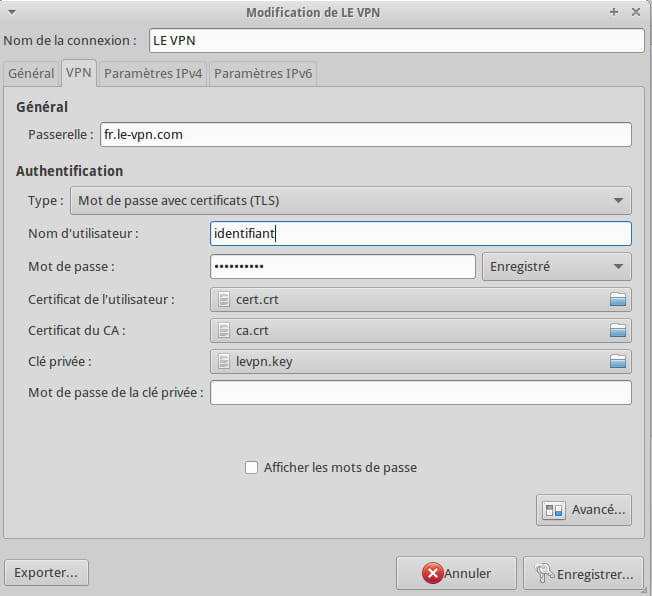Open the authentication Type dropdown
The height and width of the screenshot is (596, 652).
pyautogui.click(x=351, y=200)
